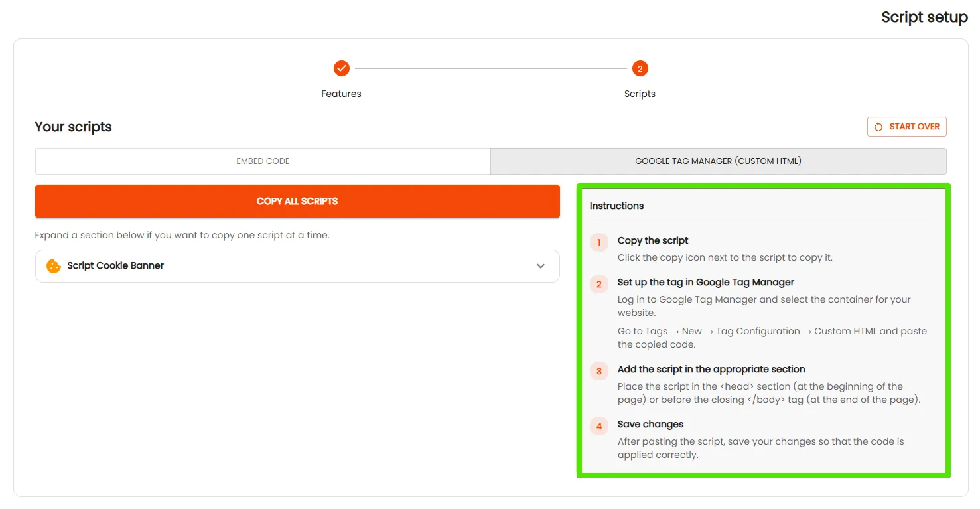The image size is (980, 509).
Task: Open the Script Cookie Banner section
Action: (x=297, y=266)
